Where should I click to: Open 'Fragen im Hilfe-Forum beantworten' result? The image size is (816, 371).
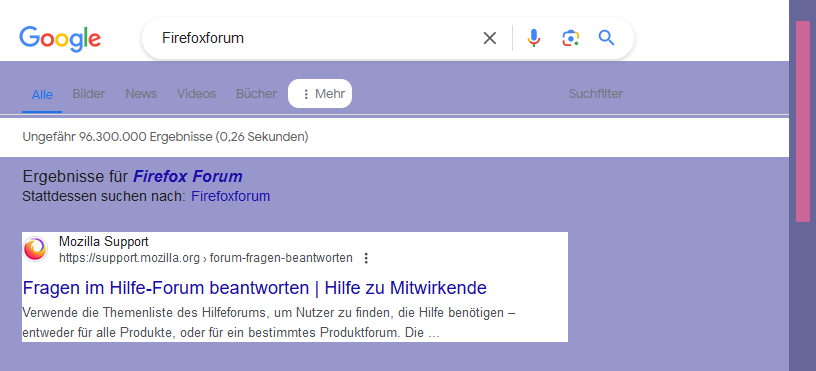tap(254, 287)
